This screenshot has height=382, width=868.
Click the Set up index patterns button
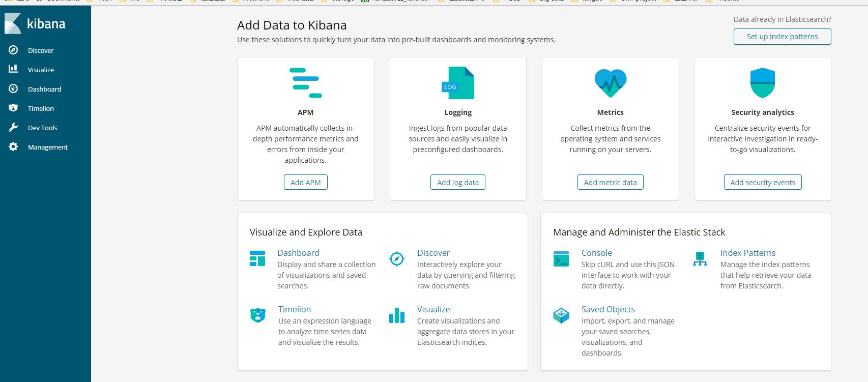(782, 37)
